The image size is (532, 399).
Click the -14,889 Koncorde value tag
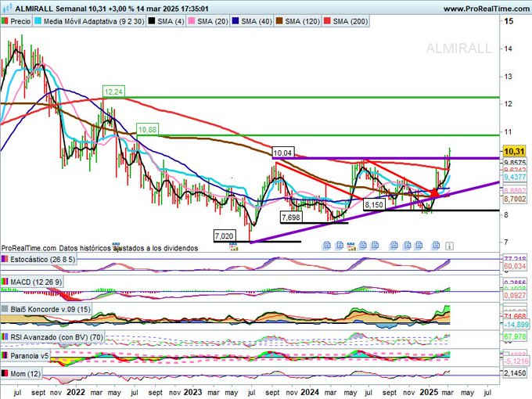(x=516, y=325)
